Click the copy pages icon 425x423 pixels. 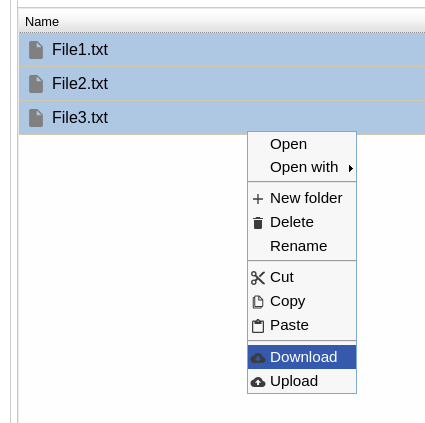[x=258, y=302]
